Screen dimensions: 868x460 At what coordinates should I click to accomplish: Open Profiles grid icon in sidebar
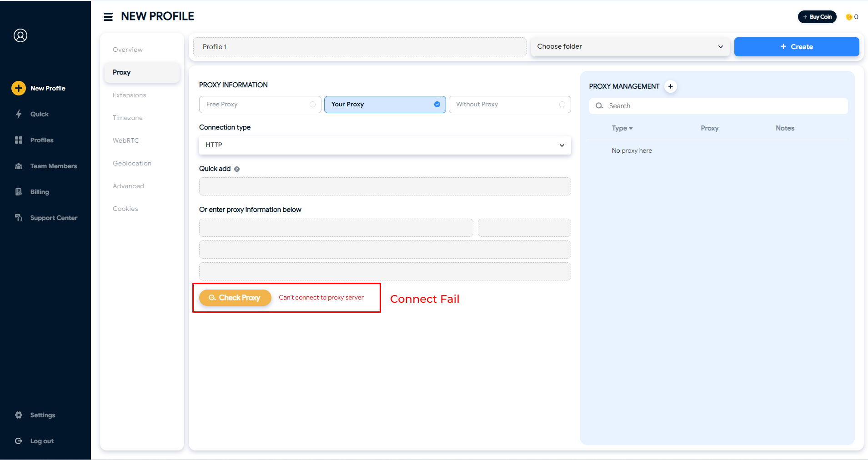19,140
